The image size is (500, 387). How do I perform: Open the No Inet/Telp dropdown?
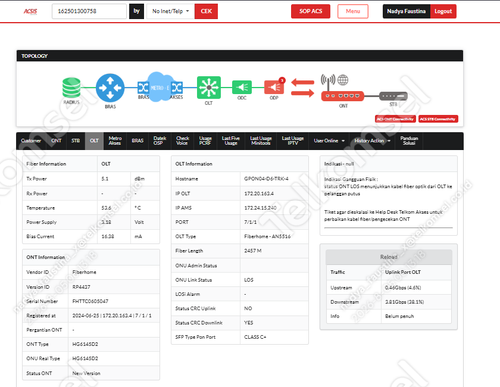(171, 11)
